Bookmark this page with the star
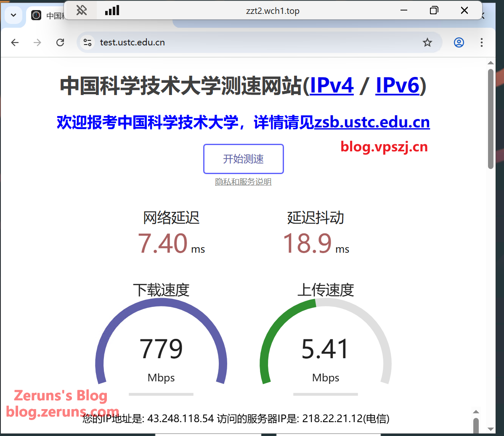The image size is (504, 436). (427, 42)
